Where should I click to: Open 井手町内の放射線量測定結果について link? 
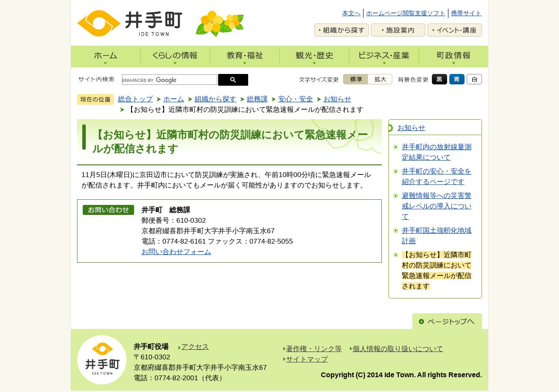[x=437, y=152]
